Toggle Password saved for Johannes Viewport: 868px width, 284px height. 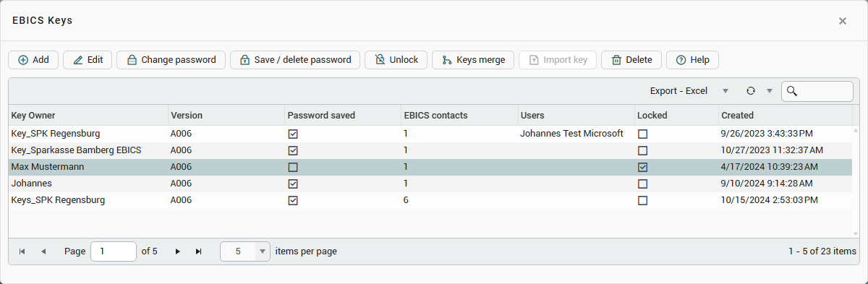coord(293,184)
